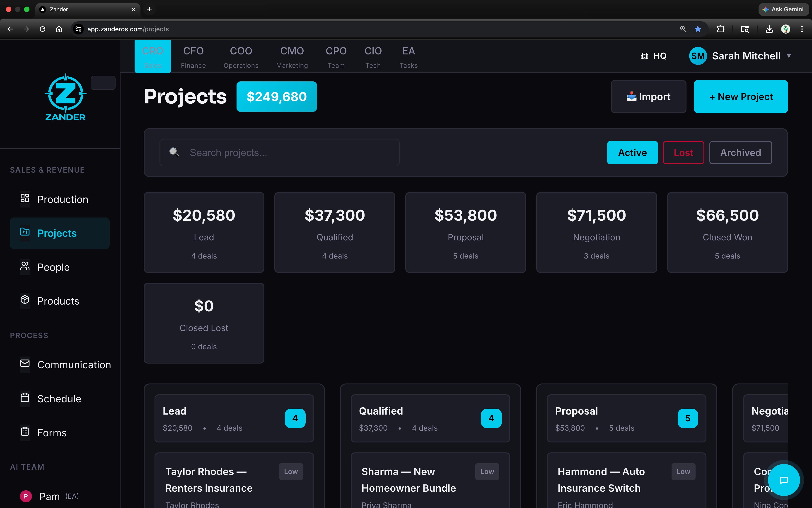Click the site info icon in address bar

pos(78,29)
